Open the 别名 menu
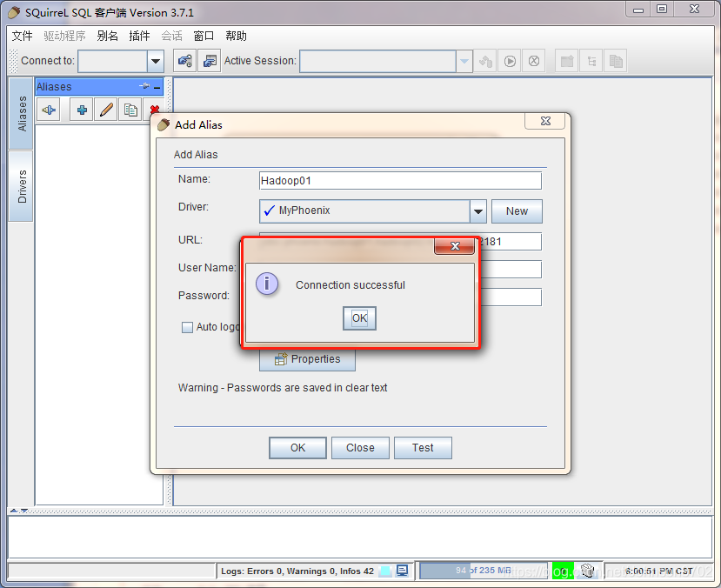721x588 pixels. pos(108,36)
